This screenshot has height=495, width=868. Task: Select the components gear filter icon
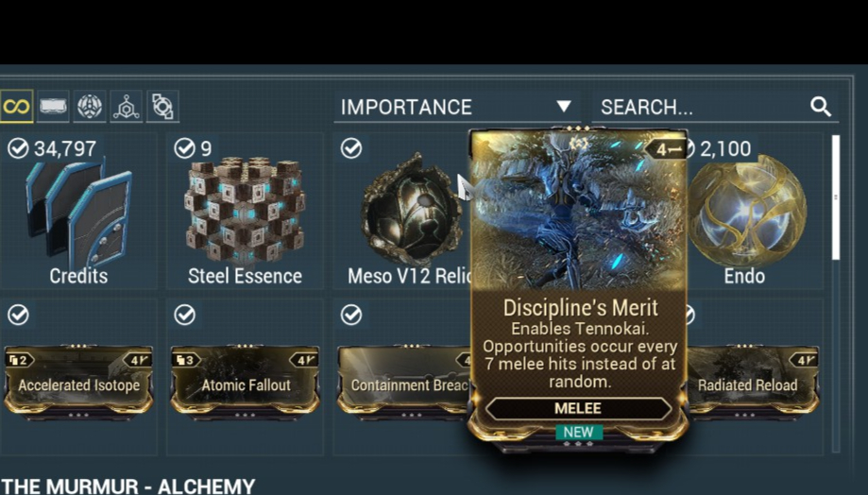(162, 106)
